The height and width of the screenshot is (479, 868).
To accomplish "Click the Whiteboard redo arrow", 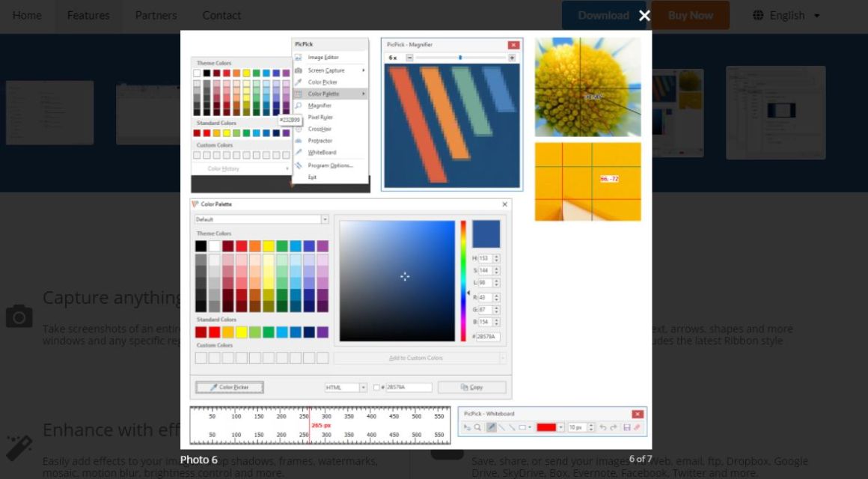I will (x=614, y=427).
